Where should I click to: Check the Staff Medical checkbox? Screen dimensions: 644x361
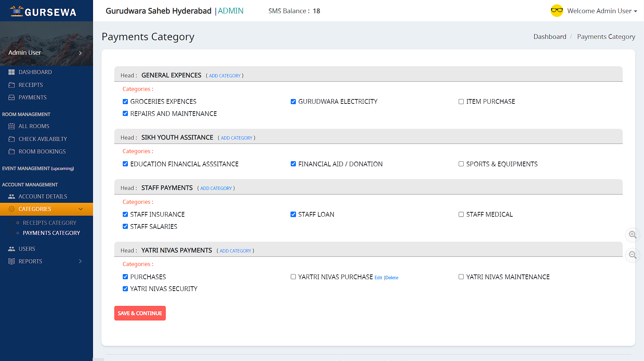coord(461,214)
